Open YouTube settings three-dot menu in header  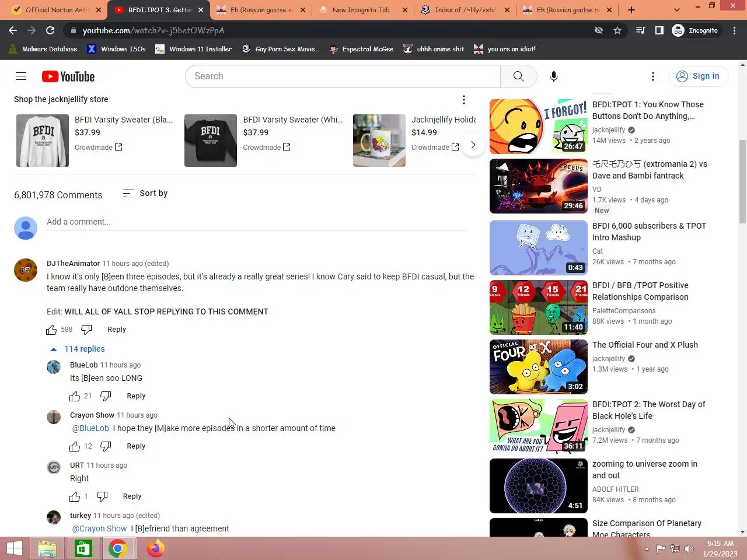point(653,76)
